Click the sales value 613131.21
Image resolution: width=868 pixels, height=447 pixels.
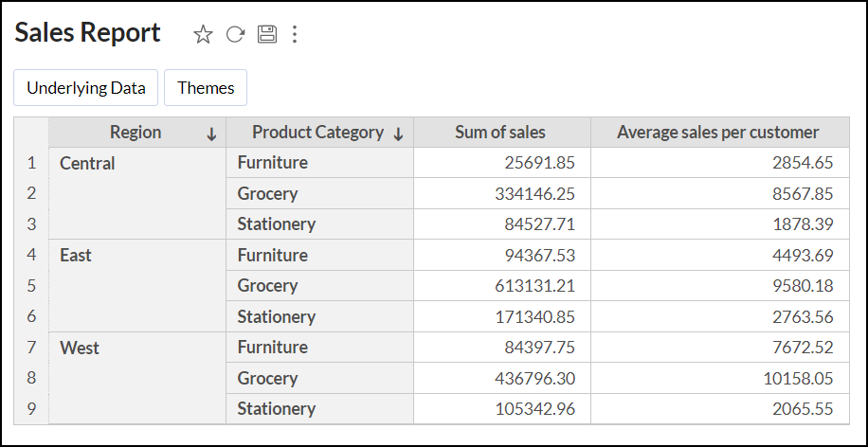coord(534,286)
